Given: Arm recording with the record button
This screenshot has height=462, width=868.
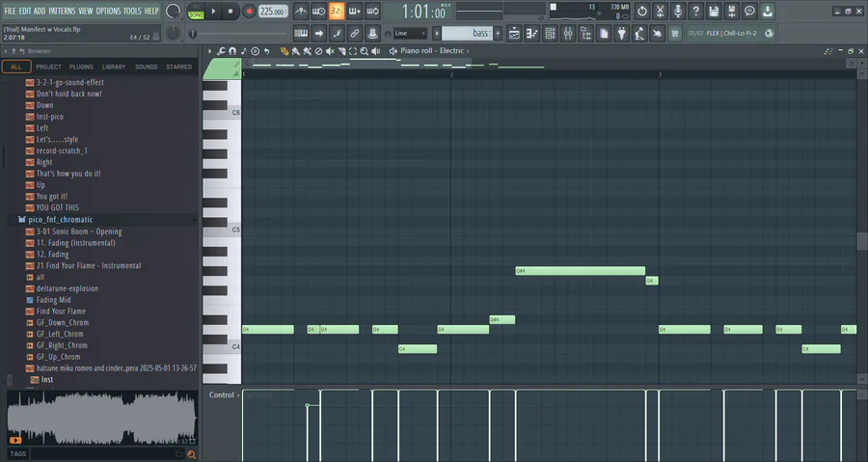Looking at the screenshot, I should pyautogui.click(x=249, y=12).
